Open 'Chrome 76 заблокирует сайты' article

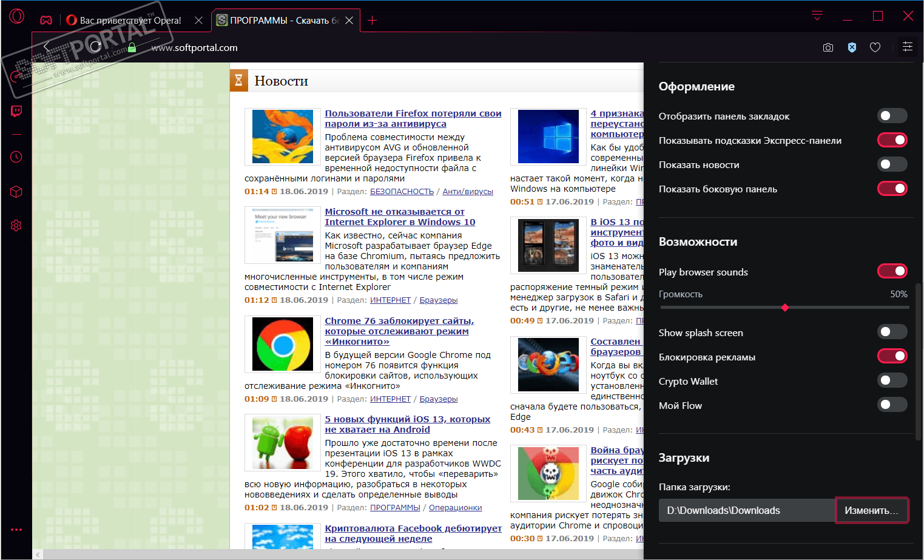pos(399,331)
